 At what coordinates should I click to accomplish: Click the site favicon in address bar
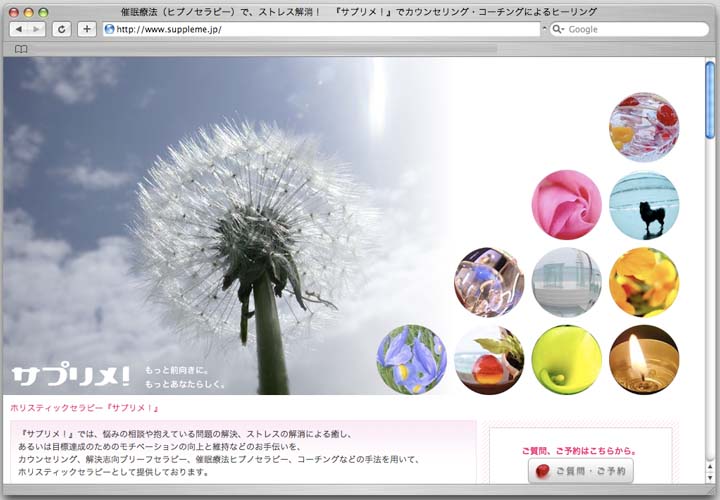pyautogui.click(x=110, y=29)
